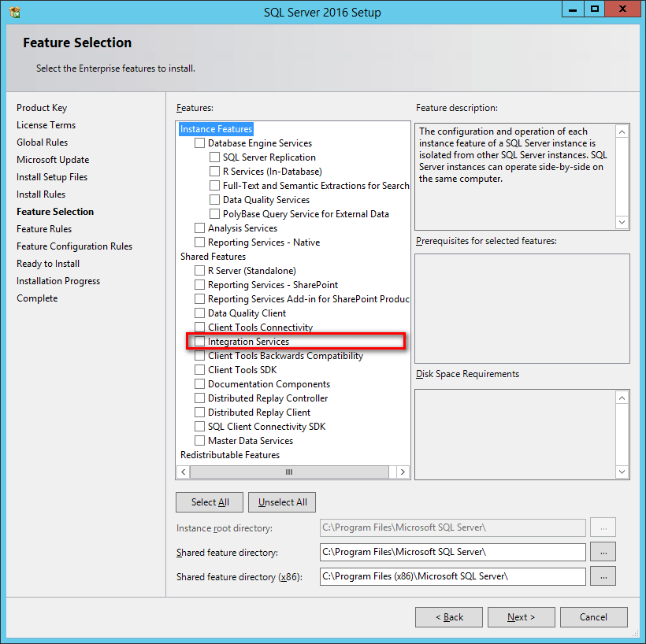Viewport: 646px width, 644px height.
Task: Enable Client Tools Connectivity
Action: tap(199, 327)
